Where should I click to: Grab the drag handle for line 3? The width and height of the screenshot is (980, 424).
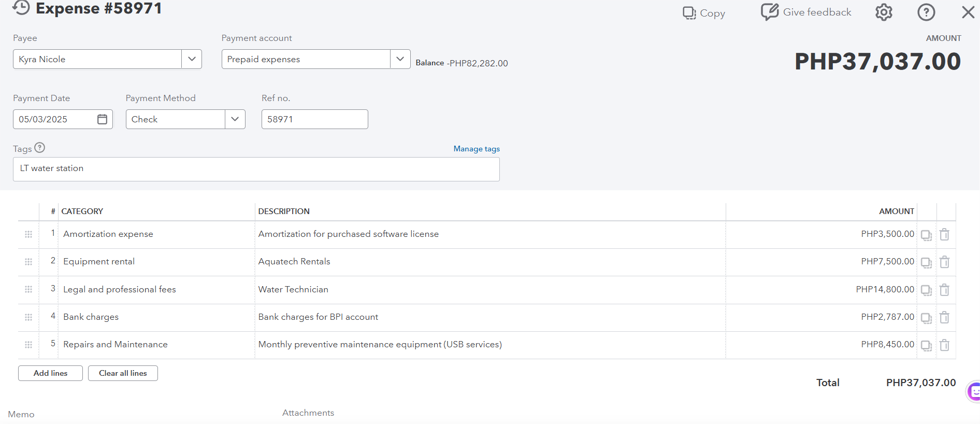pos(28,289)
